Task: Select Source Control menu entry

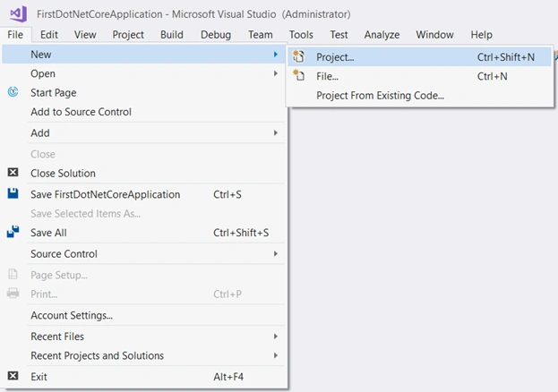Action: click(143, 253)
